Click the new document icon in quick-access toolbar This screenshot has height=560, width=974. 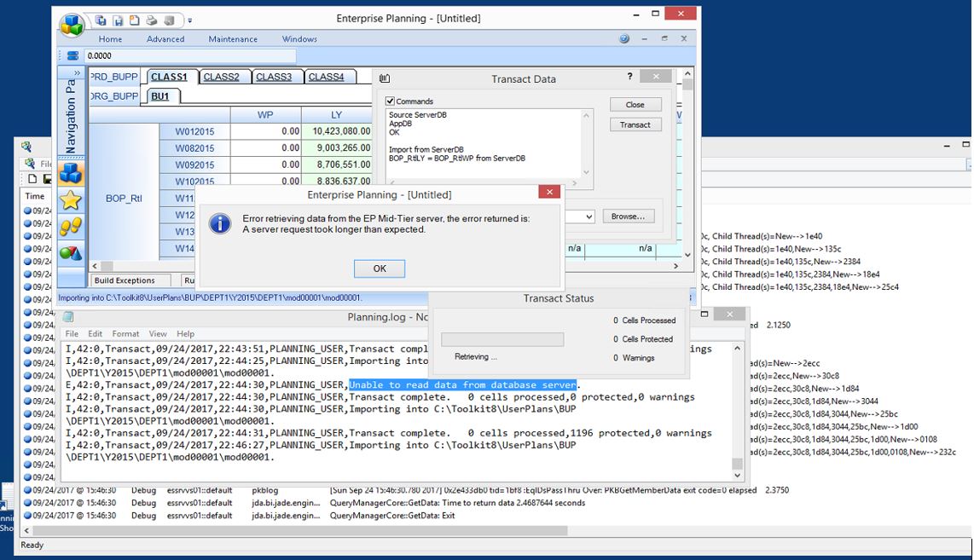134,20
